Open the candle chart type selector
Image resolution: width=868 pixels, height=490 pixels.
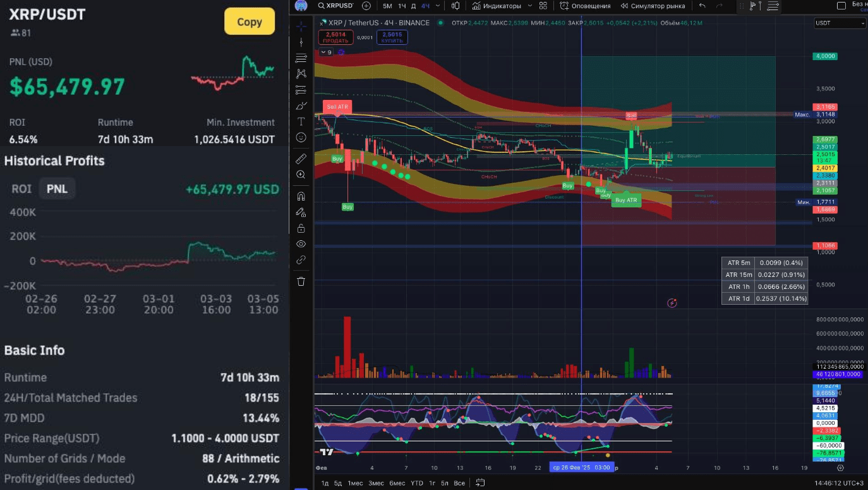pyautogui.click(x=456, y=6)
